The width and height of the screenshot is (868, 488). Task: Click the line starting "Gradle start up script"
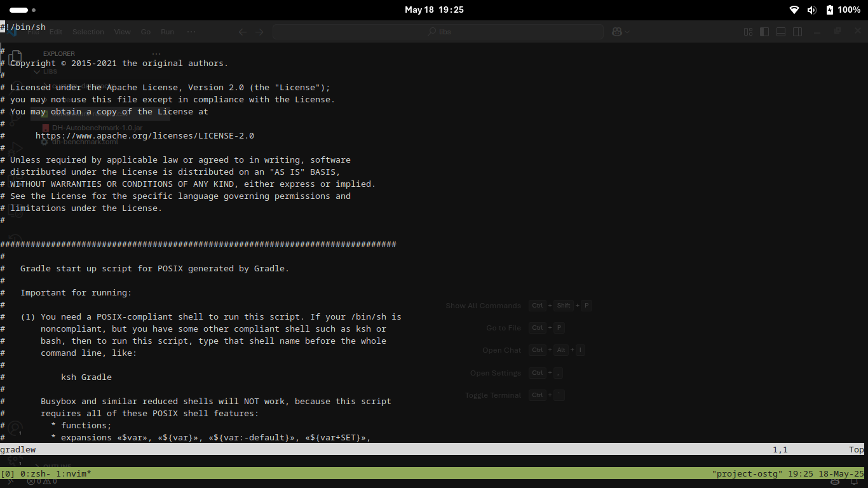[x=155, y=268]
